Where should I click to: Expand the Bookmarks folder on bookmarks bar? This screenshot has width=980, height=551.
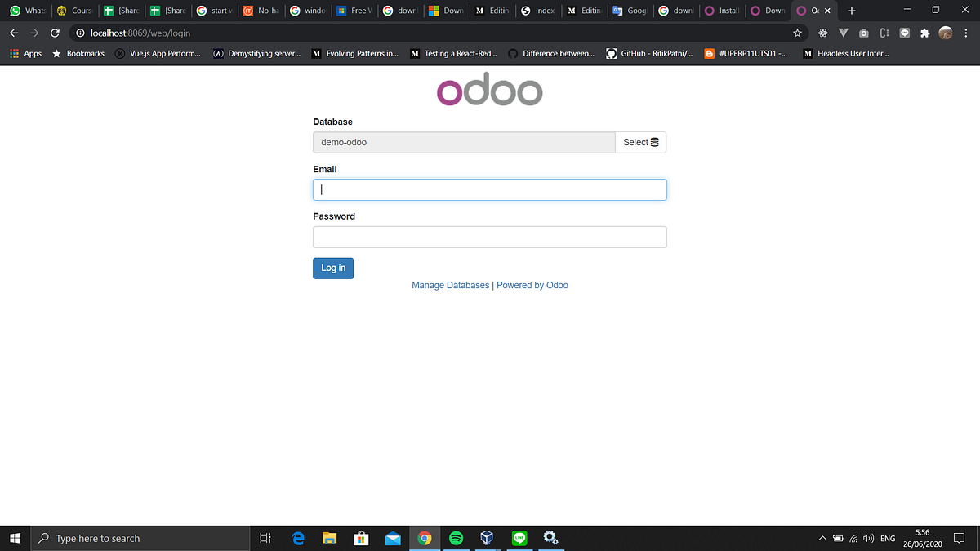pos(85,53)
